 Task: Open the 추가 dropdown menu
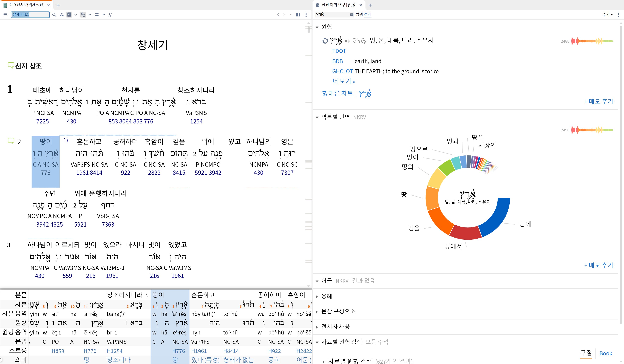tap(607, 14)
